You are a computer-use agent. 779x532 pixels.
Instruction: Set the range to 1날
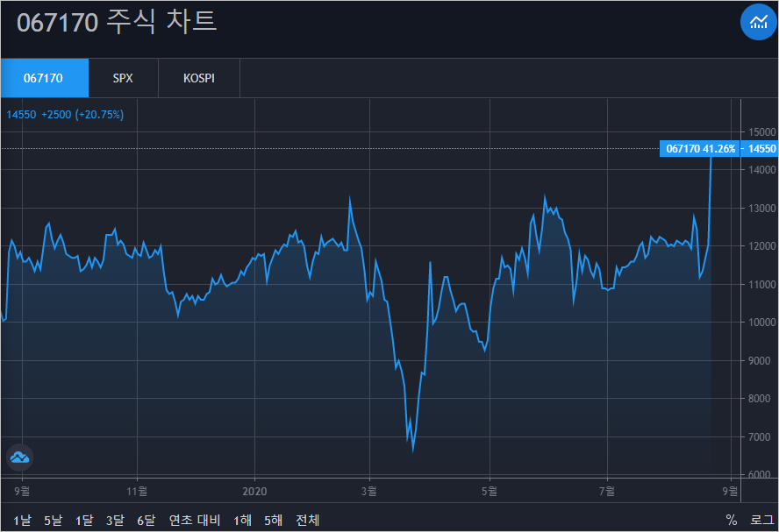point(22,520)
